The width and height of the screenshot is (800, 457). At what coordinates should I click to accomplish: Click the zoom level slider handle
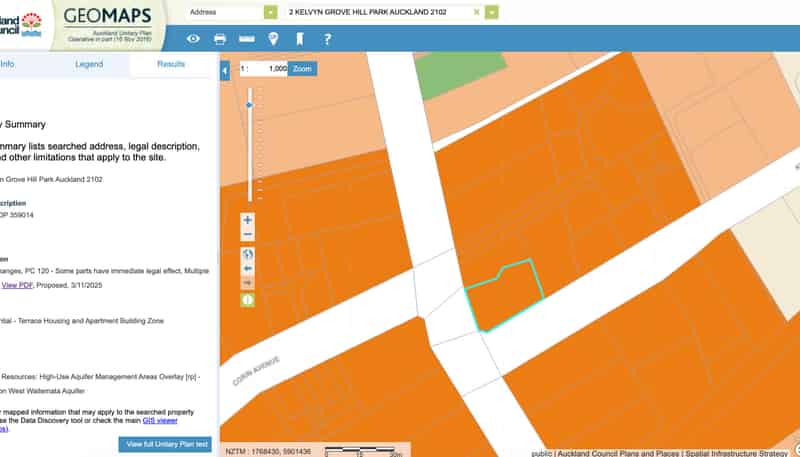tap(249, 105)
